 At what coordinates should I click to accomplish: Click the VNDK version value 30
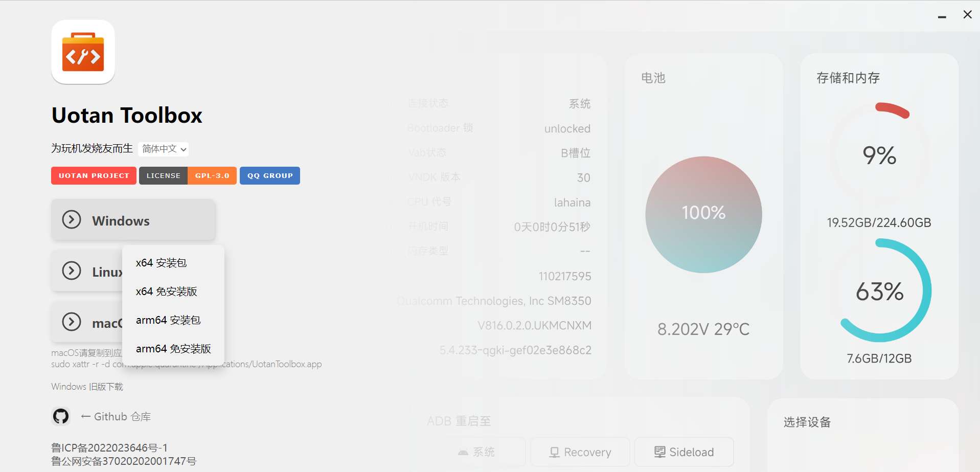coord(584,178)
